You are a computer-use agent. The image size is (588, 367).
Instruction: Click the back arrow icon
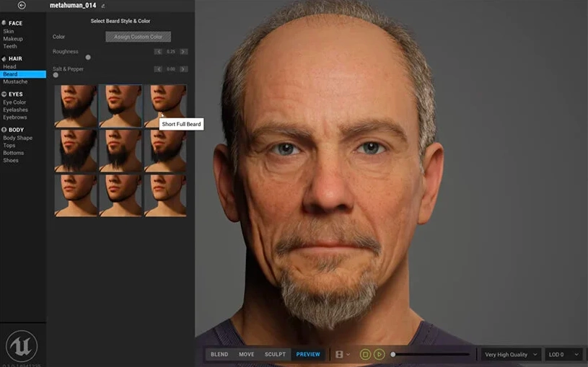22,6
